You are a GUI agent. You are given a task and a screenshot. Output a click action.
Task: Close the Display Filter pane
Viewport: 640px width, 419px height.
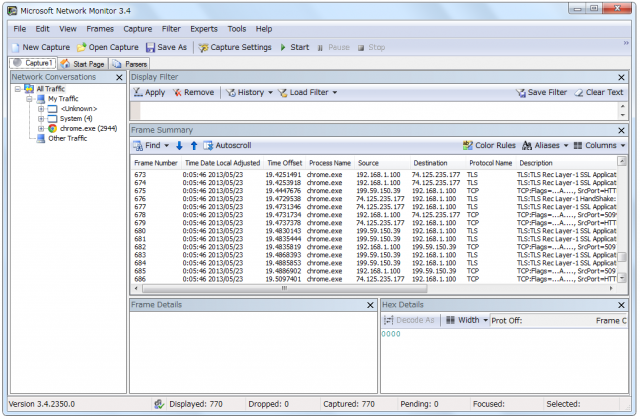621,78
